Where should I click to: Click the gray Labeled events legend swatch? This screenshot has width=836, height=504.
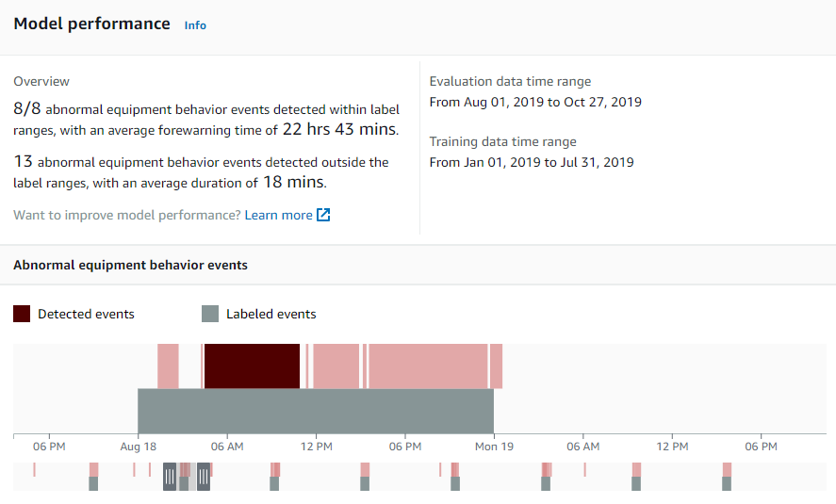click(x=210, y=314)
